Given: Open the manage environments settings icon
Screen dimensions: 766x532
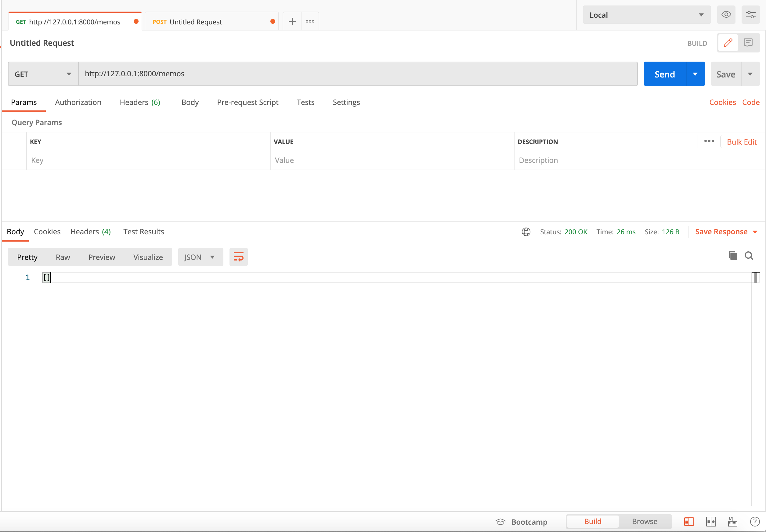Looking at the screenshot, I should (750, 15).
